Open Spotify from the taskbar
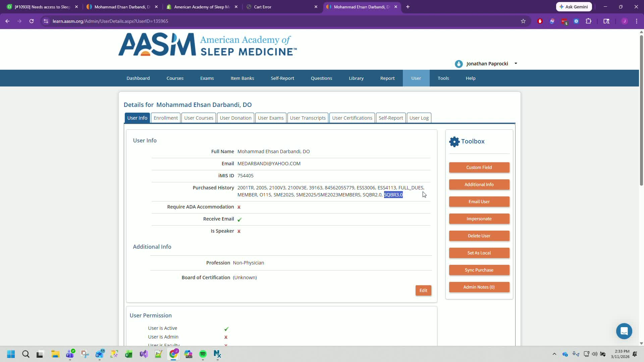The height and width of the screenshot is (362, 644). tap(203, 354)
